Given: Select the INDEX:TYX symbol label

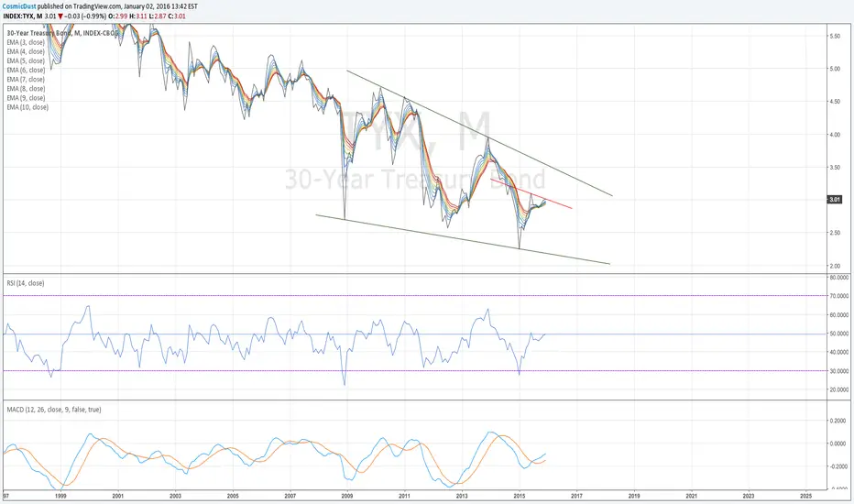Looking at the screenshot, I should tap(19, 16).
